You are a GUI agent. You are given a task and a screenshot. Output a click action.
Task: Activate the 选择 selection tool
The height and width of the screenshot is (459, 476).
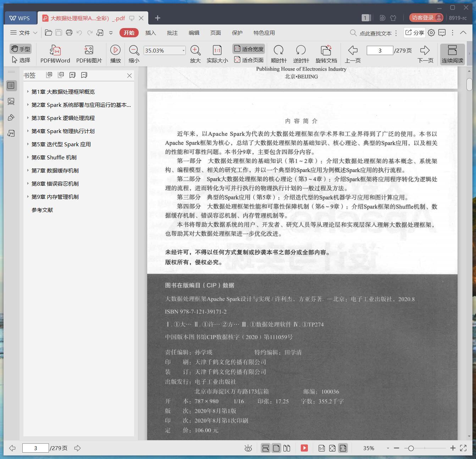21,60
